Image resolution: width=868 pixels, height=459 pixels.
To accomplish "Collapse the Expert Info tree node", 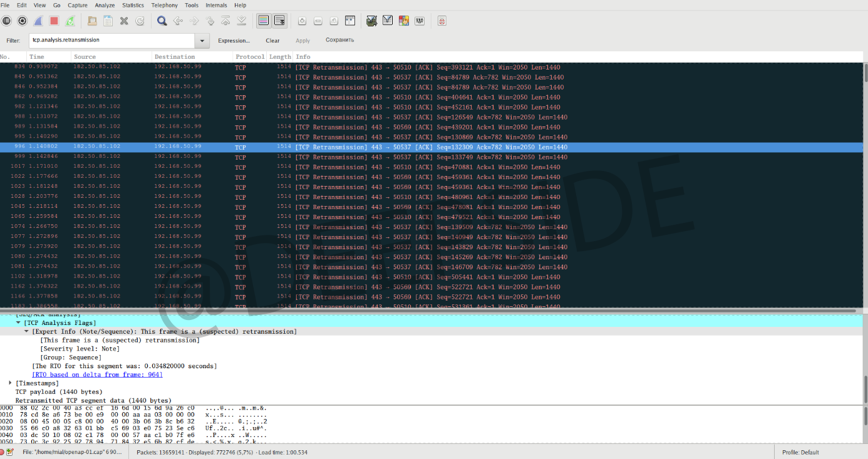I will [x=26, y=331].
